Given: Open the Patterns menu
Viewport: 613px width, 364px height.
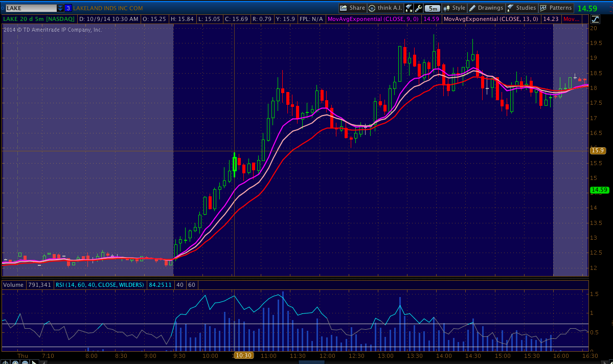Looking at the screenshot, I should (556, 8).
